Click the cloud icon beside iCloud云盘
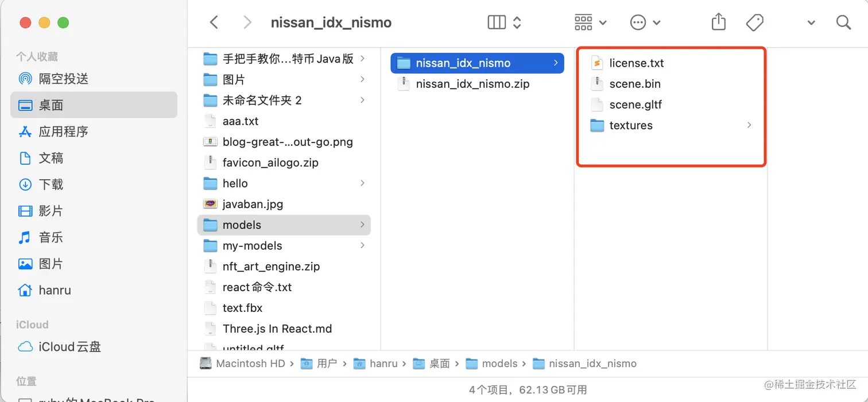 click(25, 347)
